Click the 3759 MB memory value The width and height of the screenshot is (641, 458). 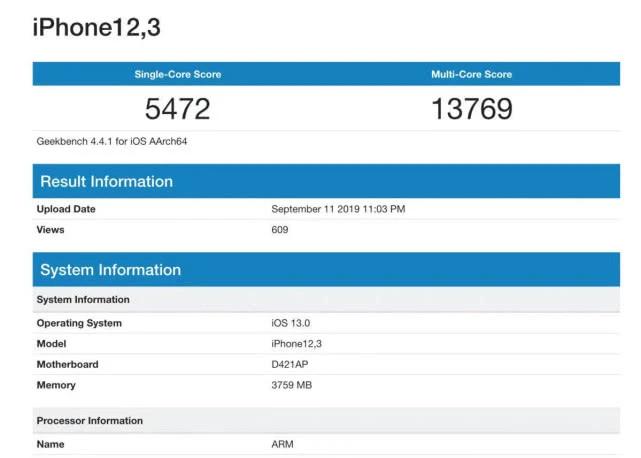coord(291,385)
